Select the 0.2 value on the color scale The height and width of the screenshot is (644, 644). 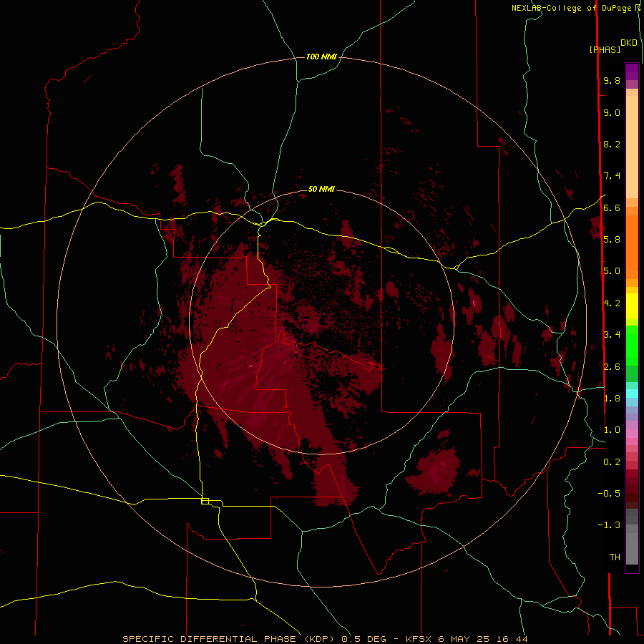[612, 462]
